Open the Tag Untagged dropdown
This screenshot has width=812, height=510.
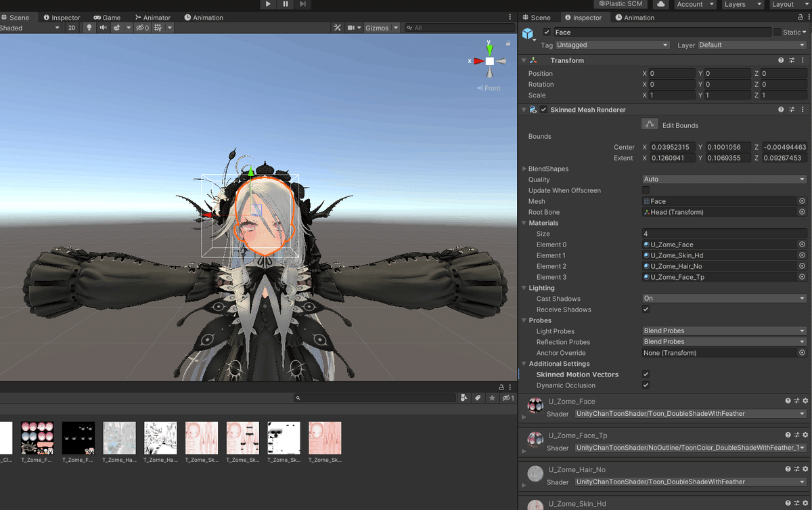[x=612, y=45]
